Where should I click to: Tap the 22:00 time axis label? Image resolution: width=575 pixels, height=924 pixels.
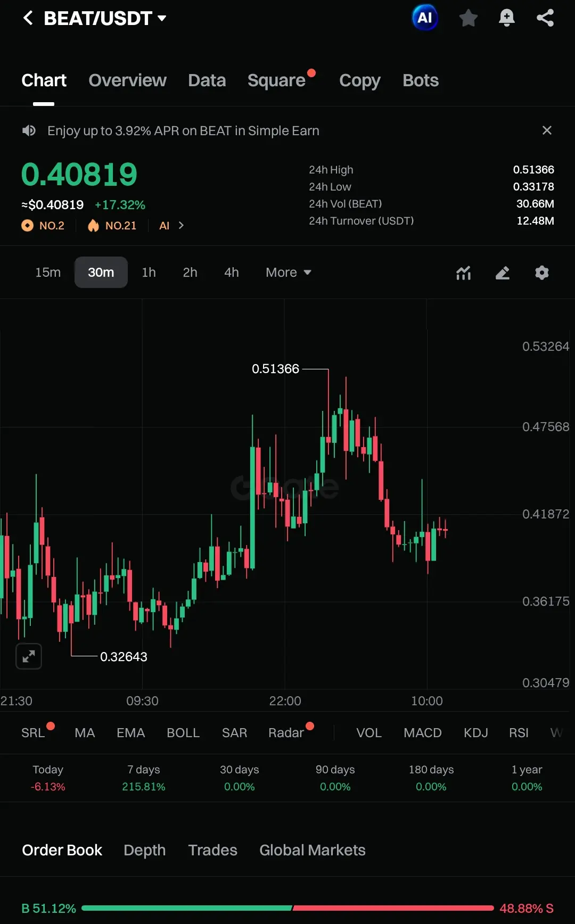(285, 701)
